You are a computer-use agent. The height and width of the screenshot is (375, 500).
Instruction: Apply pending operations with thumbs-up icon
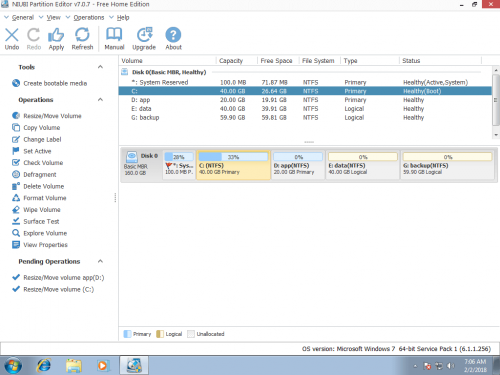pyautogui.click(x=56, y=35)
